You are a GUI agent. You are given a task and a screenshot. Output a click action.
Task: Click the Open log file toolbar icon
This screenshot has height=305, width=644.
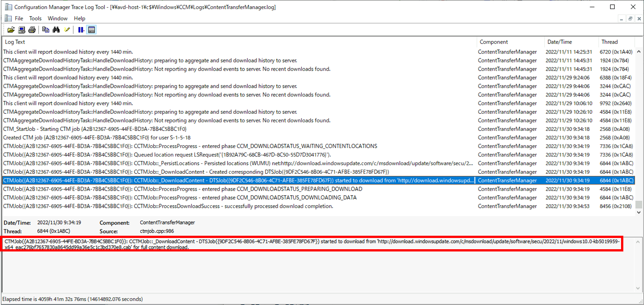pos(11,30)
